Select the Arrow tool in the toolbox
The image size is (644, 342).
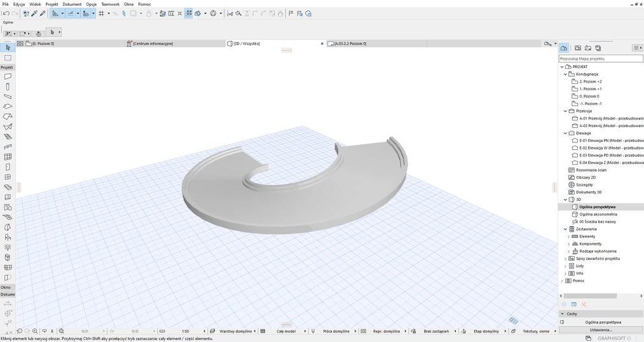click(x=8, y=48)
